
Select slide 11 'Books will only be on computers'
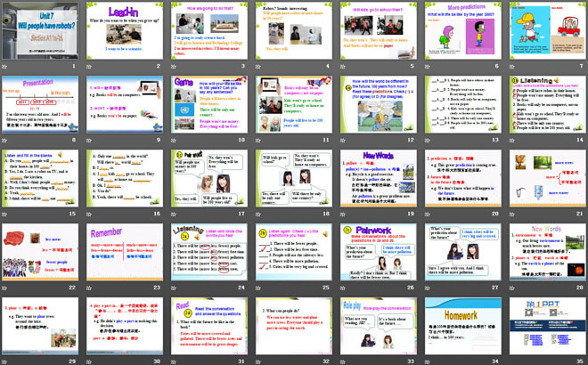tap(294, 104)
